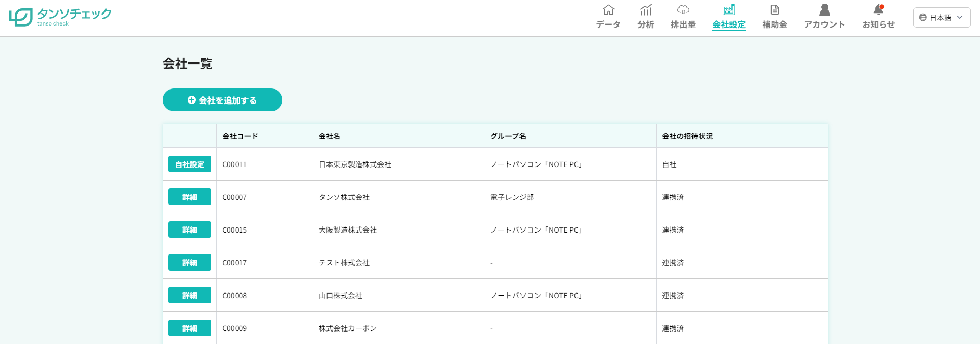The height and width of the screenshot is (344, 980).
Task: Open the お知らせ notification bell
Action: click(x=879, y=10)
